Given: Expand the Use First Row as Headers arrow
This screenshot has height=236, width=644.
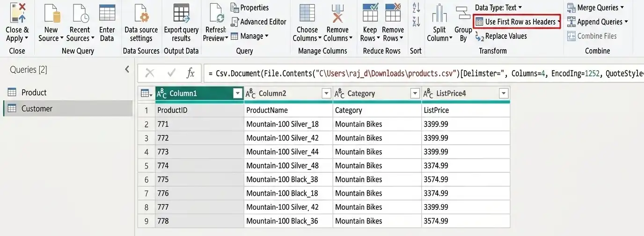Looking at the screenshot, I should coord(559,22).
